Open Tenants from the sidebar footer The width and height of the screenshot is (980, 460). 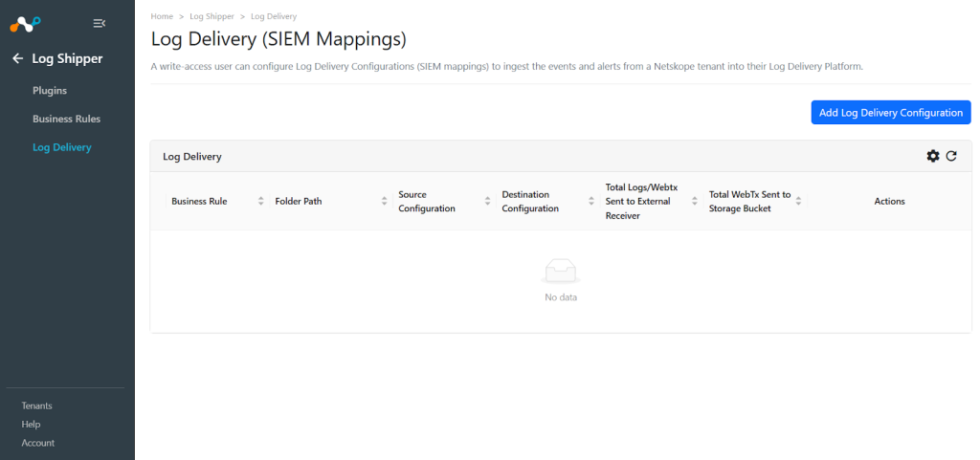click(x=37, y=405)
